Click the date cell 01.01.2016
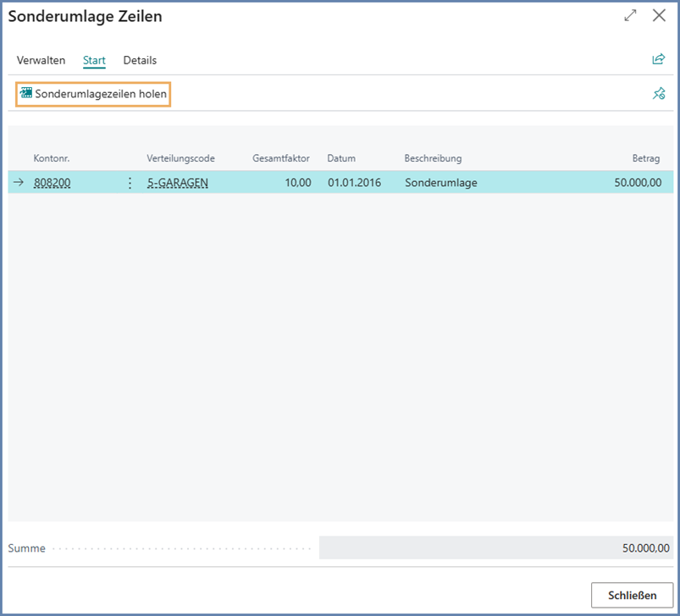The image size is (680, 616). click(x=353, y=183)
